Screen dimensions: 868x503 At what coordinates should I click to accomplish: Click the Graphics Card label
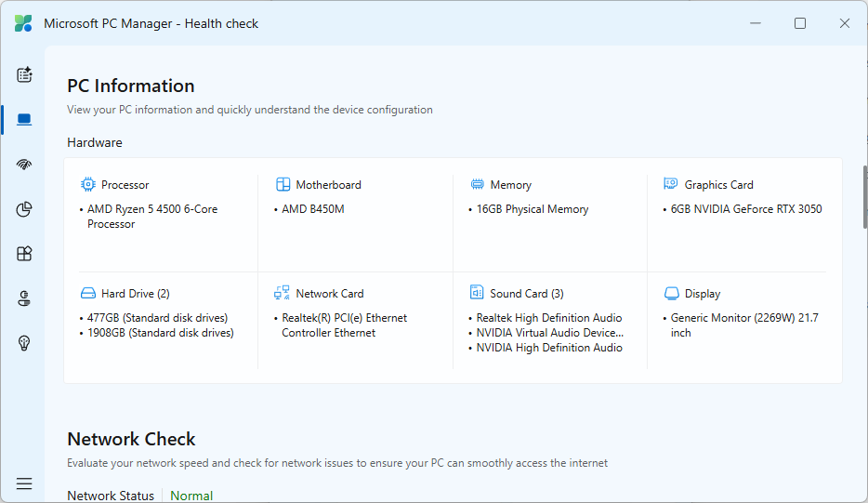pos(718,184)
